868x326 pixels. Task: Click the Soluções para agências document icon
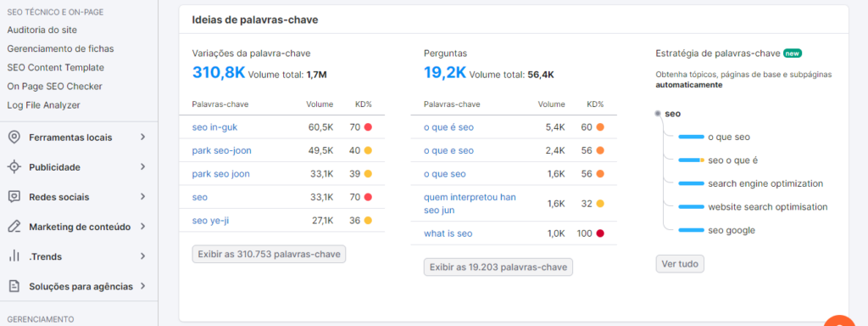click(14, 286)
